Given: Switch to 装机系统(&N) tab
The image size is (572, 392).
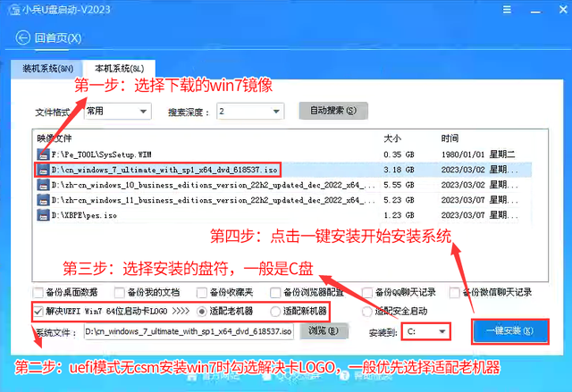Looking at the screenshot, I should (47, 69).
